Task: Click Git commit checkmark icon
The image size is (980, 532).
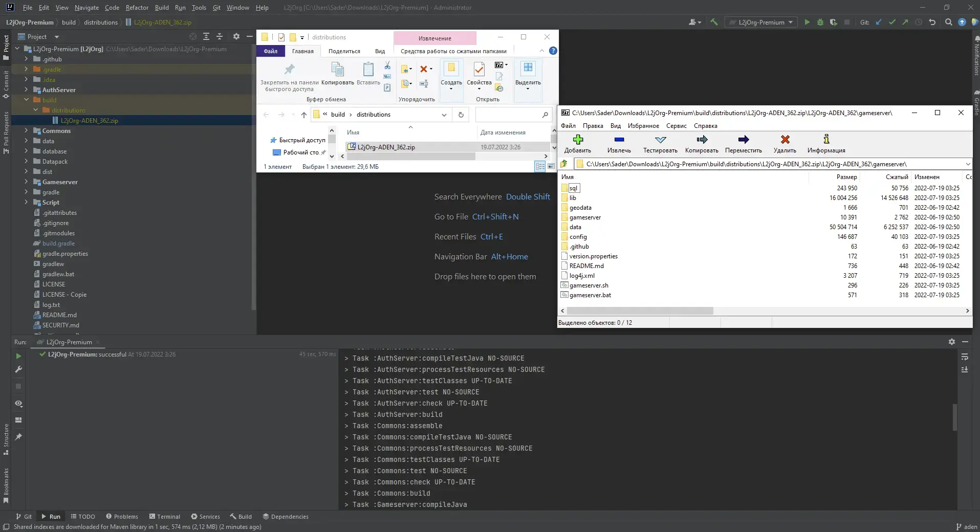Action: pyautogui.click(x=892, y=22)
